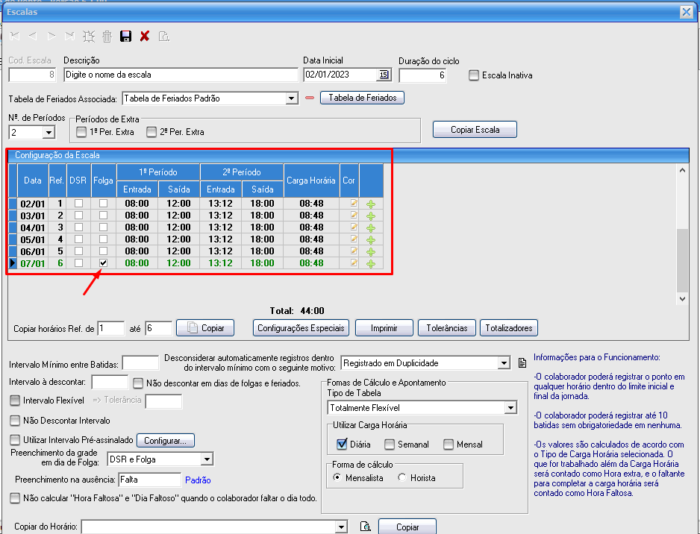Open the Configurações Especiais button
This screenshot has height=534, width=700.
pyautogui.click(x=302, y=328)
